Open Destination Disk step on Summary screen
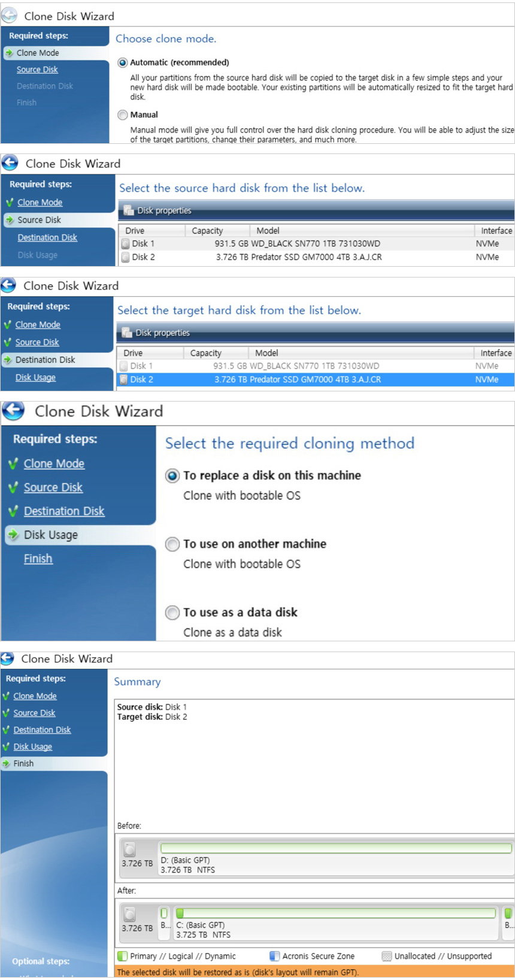The image size is (515, 980). click(x=42, y=729)
